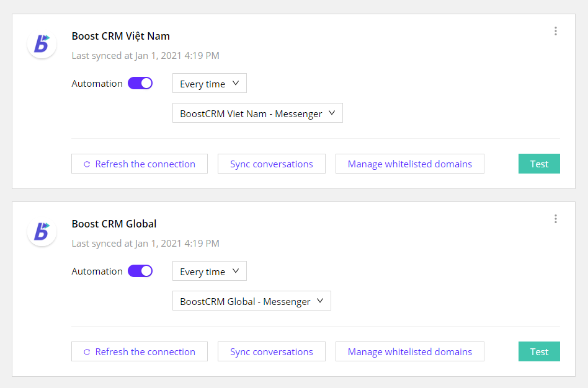Click refresh icon in Việt Nam card
Image resolution: width=588 pixels, height=388 pixels.
point(87,164)
